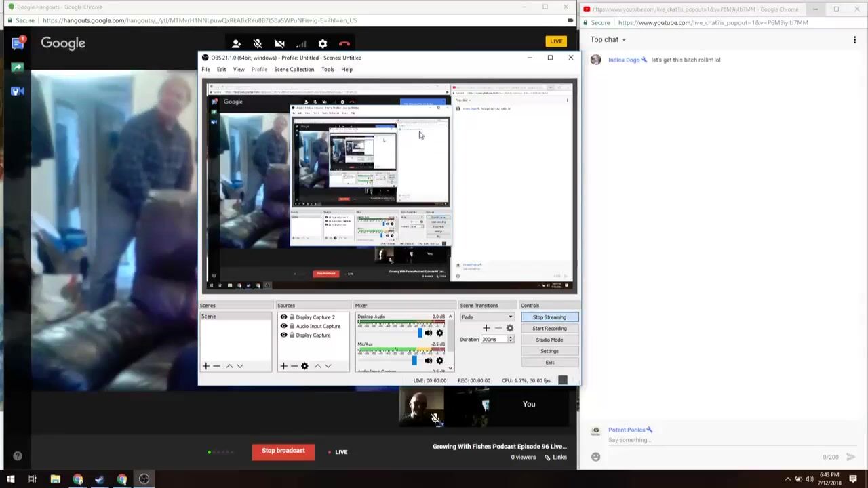Open OBS Settings from Controls

click(x=549, y=351)
